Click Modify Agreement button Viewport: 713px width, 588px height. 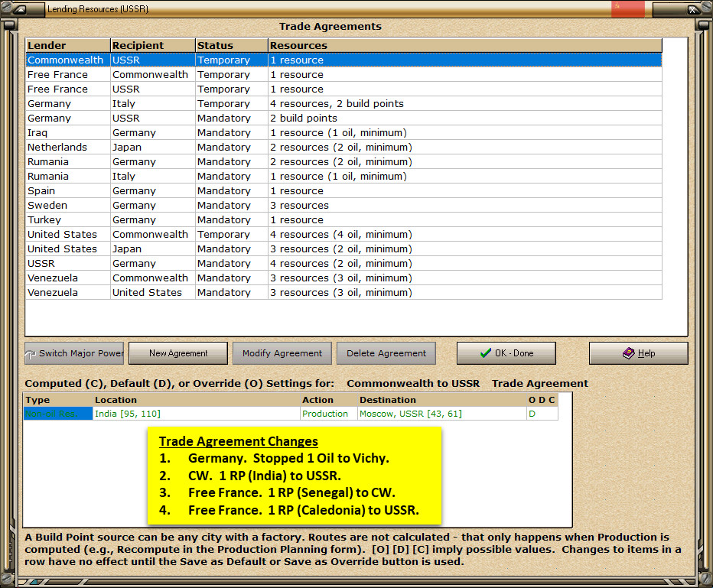282,353
